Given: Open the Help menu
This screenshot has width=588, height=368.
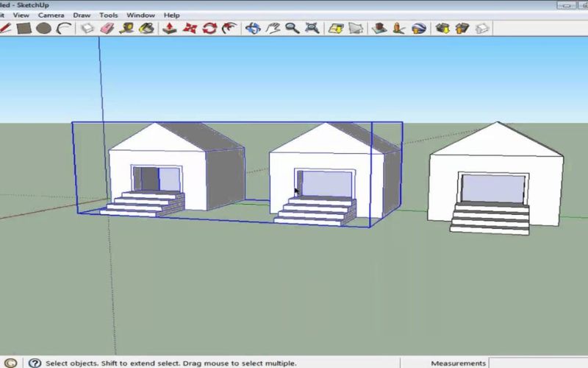Looking at the screenshot, I should [172, 15].
